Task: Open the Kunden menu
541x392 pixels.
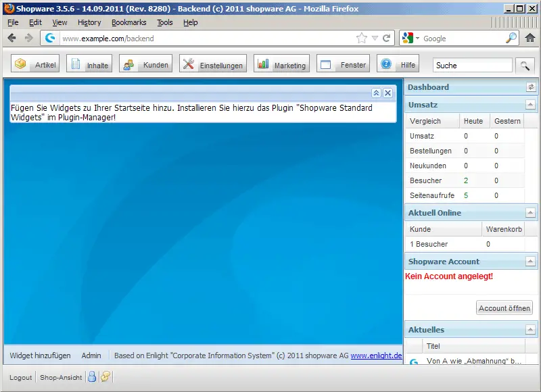Action: (x=146, y=64)
